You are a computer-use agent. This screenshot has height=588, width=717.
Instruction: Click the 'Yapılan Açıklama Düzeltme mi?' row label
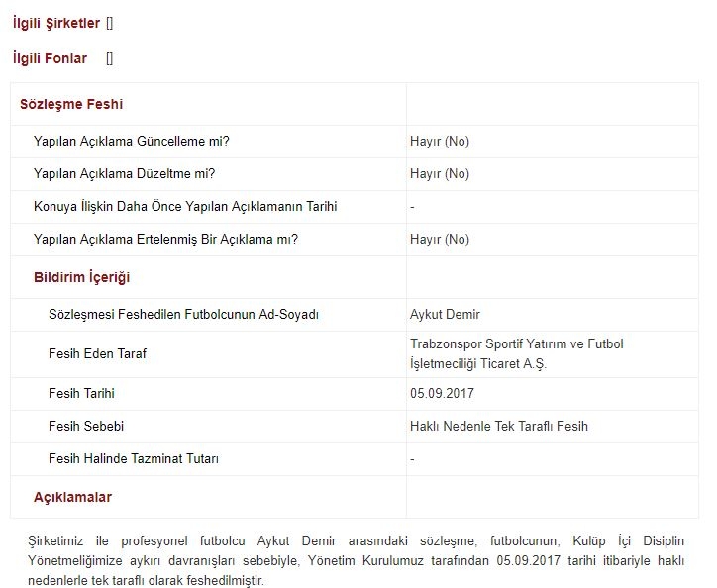point(125,174)
